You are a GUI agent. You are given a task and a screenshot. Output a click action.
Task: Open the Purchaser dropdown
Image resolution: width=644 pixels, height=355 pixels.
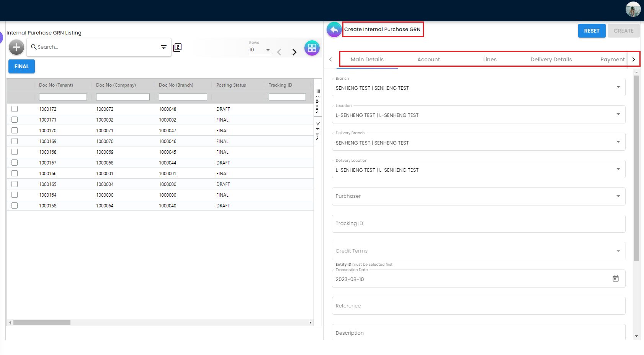618,196
